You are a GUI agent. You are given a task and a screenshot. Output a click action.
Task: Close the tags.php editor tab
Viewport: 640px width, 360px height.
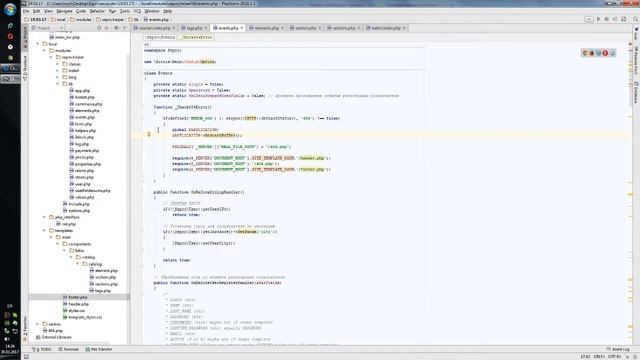click(x=206, y=28)
